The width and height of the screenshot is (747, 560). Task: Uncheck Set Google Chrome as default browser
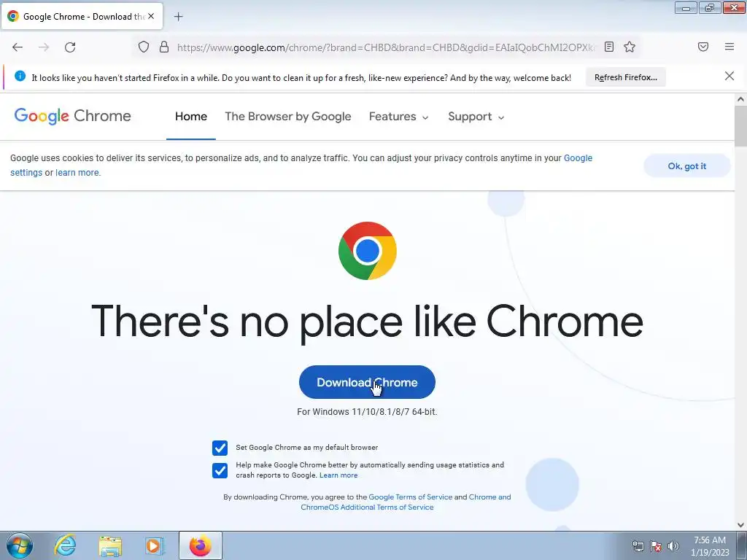pos(220,448)
